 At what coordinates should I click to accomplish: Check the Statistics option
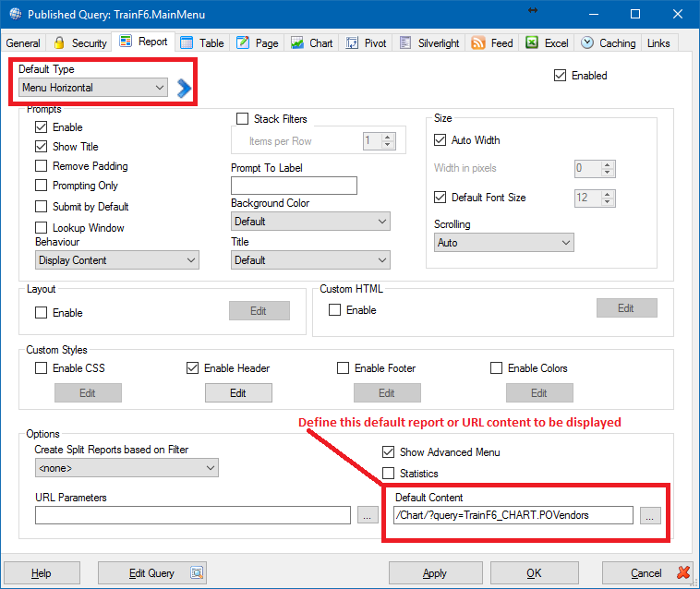pos(389,473)
